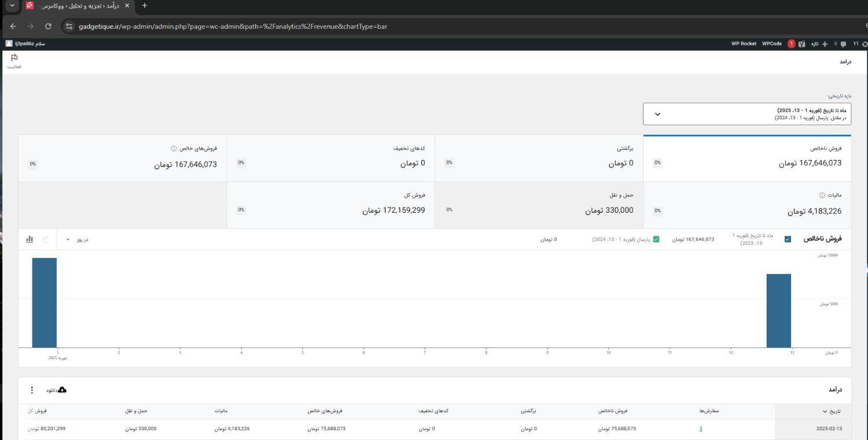Screen dimensions: 868x440
Task: Toggle the پارسال 2024 series checkbox
Action: click(x=656, y=239)
